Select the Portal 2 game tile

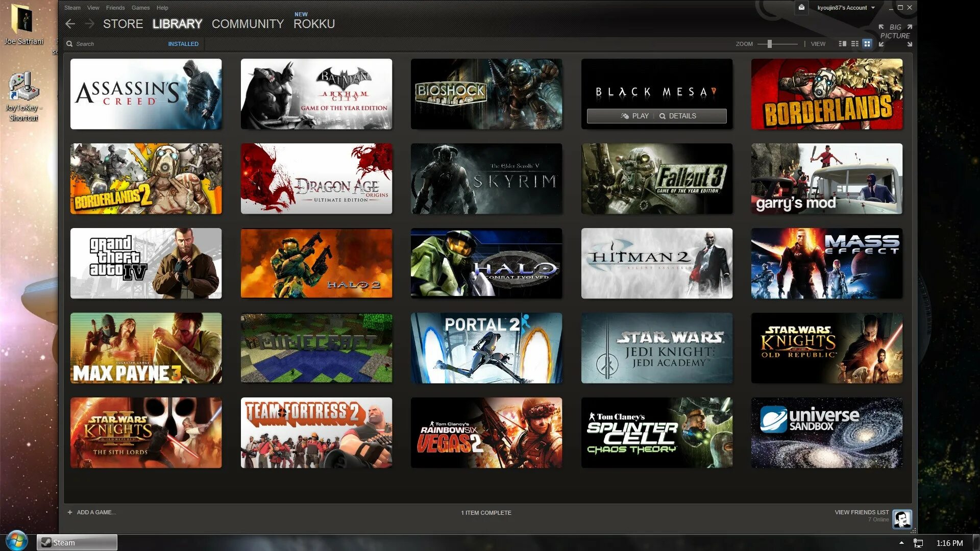tap(486, 348)
